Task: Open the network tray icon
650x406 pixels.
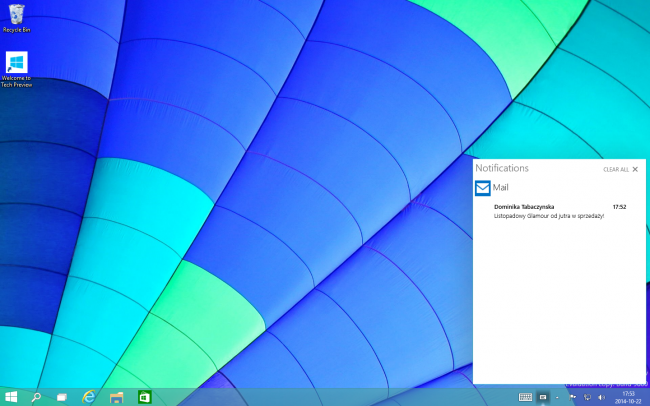Action: [x=587, y=397]
